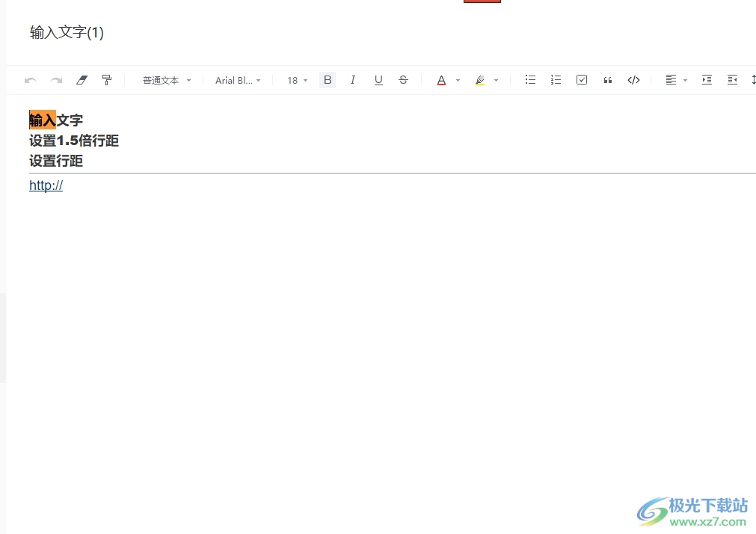The height and width of the screenshot is (534, 756).
Task: Clear formatting with the eraser icon
Action: click(82, 80)
